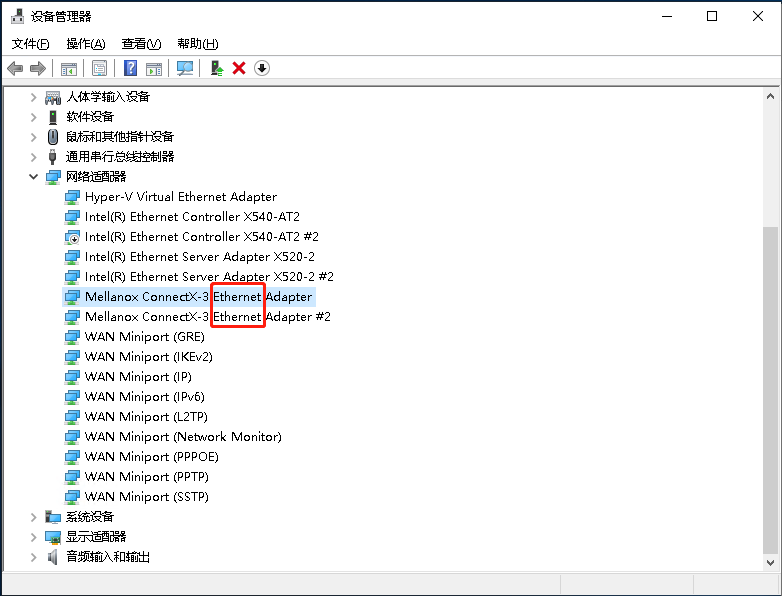Minimize the Device Manager window
Image resolution: width=782 pixels, height=596 pixels.
[667, 16]
